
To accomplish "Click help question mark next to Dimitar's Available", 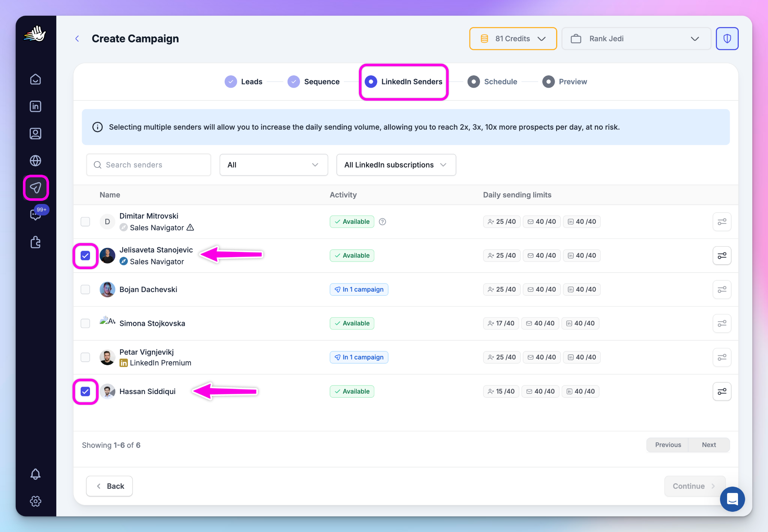I will pos(382,222).
